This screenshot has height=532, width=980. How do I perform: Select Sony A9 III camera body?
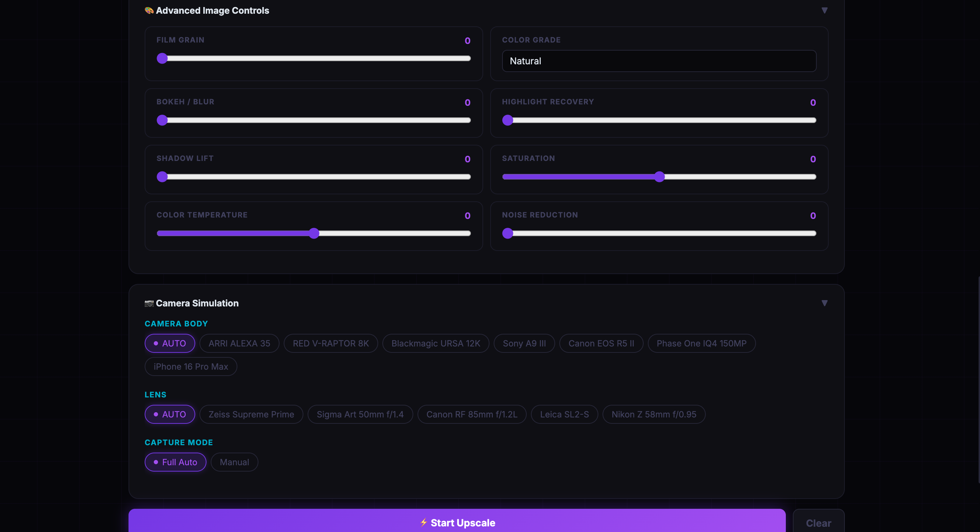point(524,343)
